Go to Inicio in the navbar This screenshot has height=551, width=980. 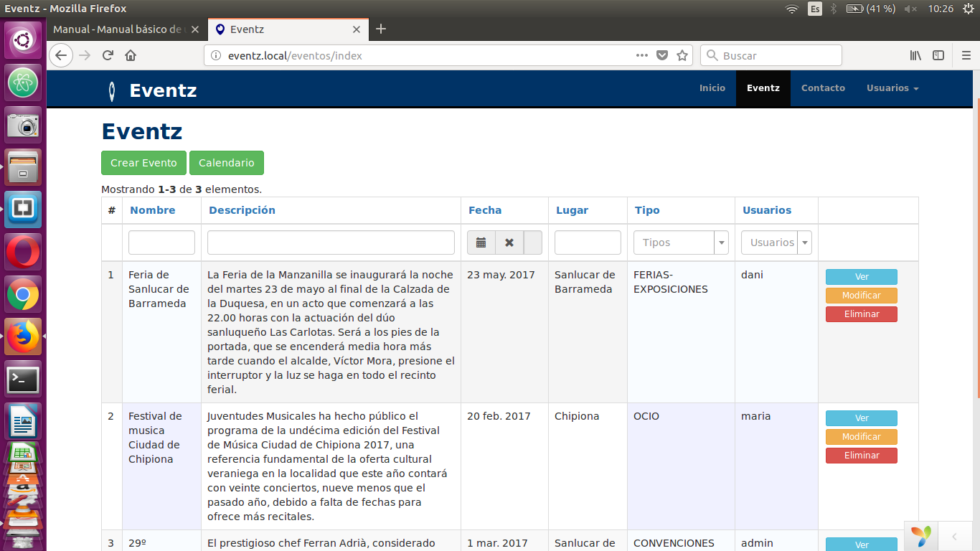712,88
